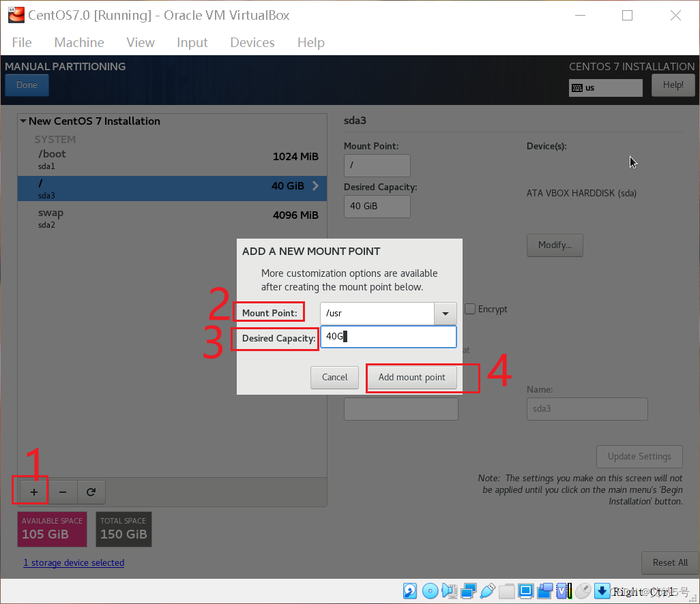This screenshot has width=700, height=604.
Task: Click the USB devices status icon
Action: [488, 590]
